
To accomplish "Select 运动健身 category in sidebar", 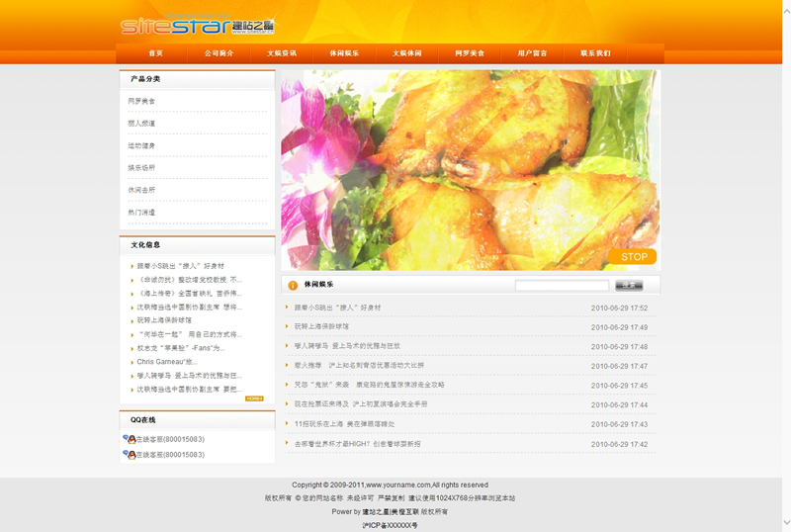I will click(141, 145).
